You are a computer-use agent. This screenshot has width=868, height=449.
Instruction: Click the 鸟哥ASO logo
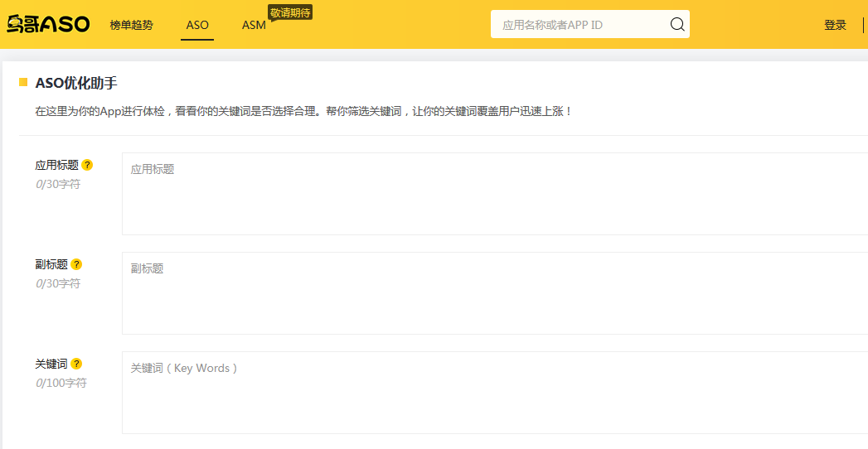48,25
